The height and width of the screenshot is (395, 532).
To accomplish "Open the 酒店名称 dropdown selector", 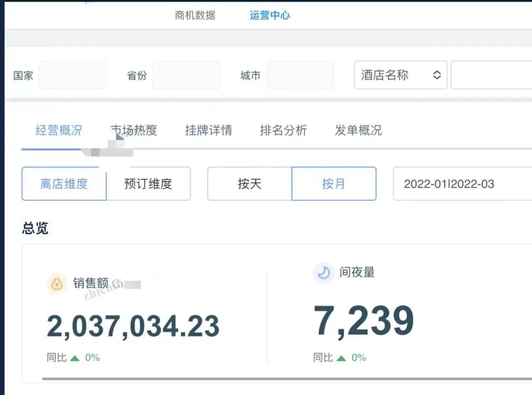I will [400, 75].
